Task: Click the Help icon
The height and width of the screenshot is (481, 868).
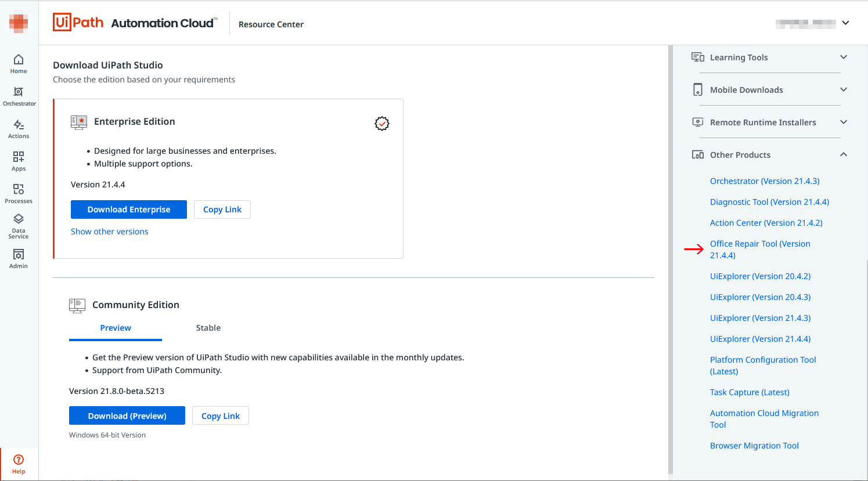Action: coord(19,464)
